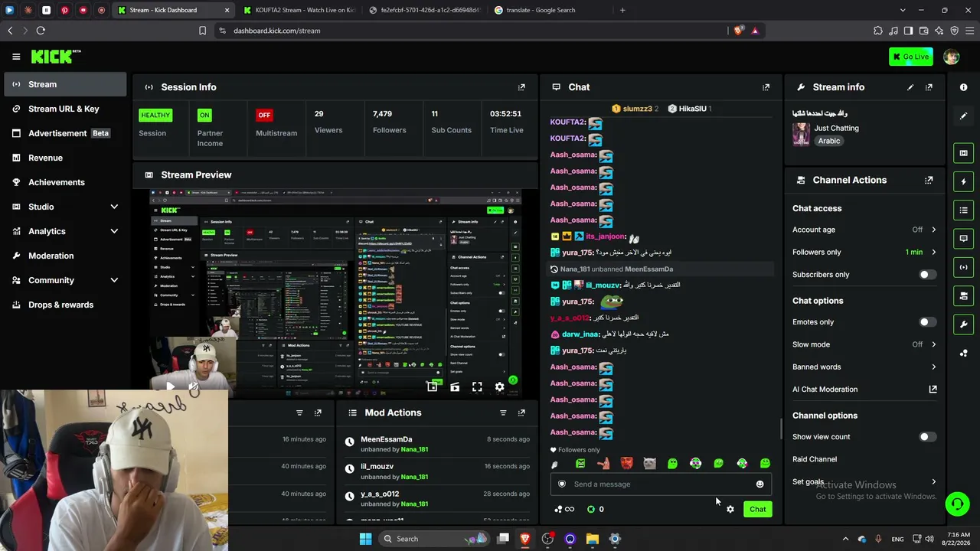The width and height of the screenshot is (980, 551).
Task: Open the hamburger menu beside the Kick logo
Action: [16, 57]
